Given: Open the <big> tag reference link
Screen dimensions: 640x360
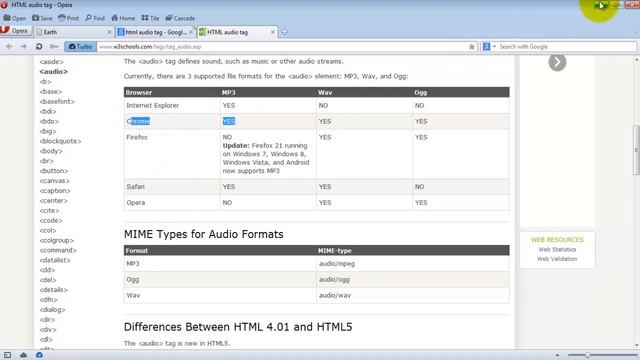Looking at the screenshot, I should point(48,131).
